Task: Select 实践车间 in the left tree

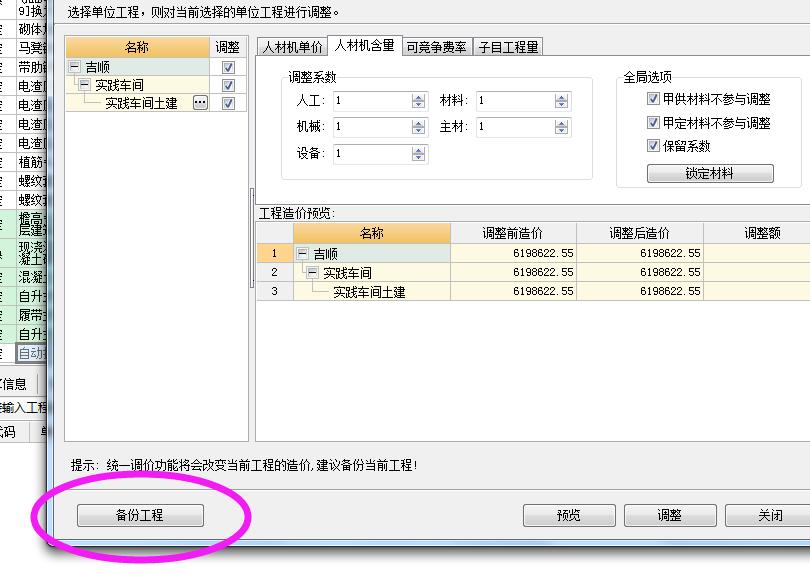Action: [x=119, y=85]
